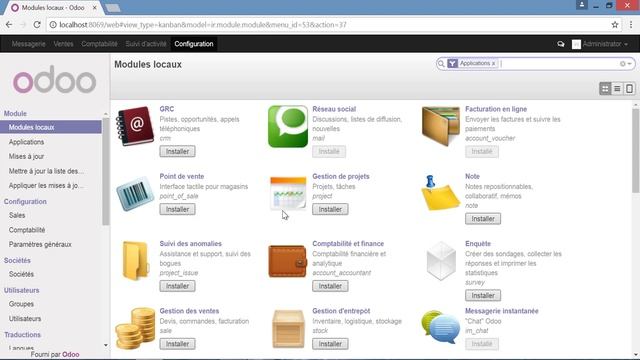Install the Gestion des ventes module

pos(178,344)
